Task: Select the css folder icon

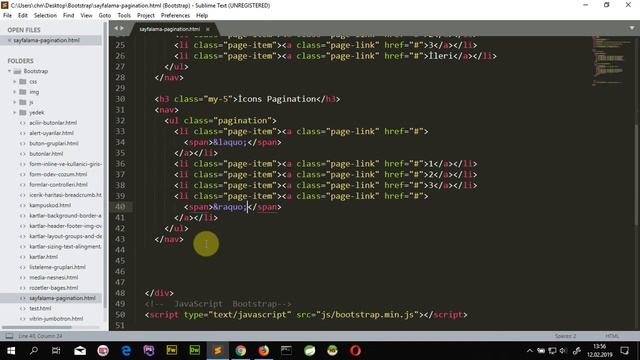Action: click(x=23, y=82)
